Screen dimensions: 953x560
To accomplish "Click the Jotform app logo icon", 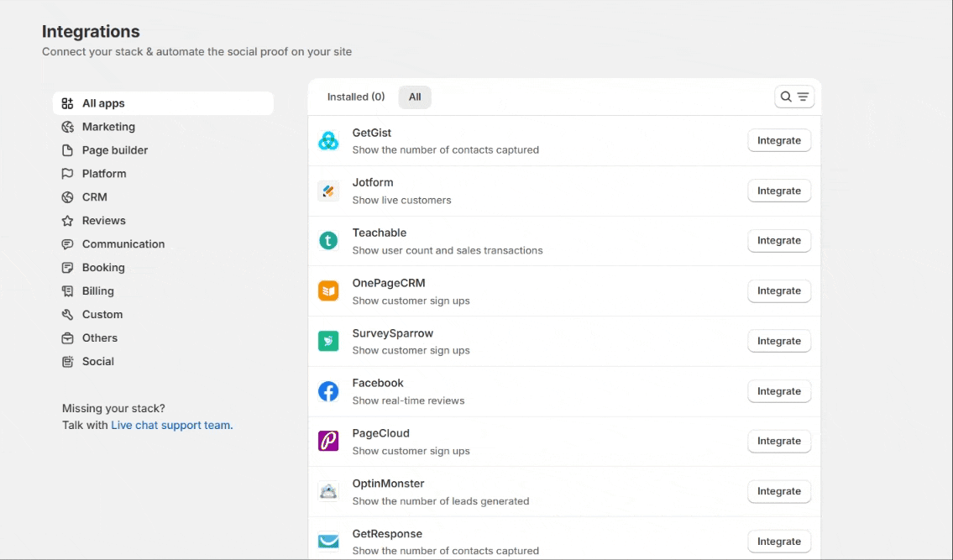I will [328, 191].
